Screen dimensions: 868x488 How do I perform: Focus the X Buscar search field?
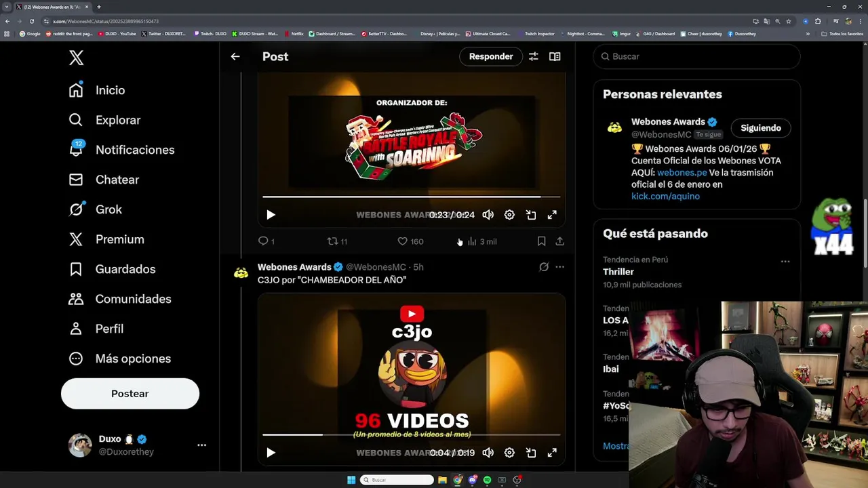click(x=697, y=56)
